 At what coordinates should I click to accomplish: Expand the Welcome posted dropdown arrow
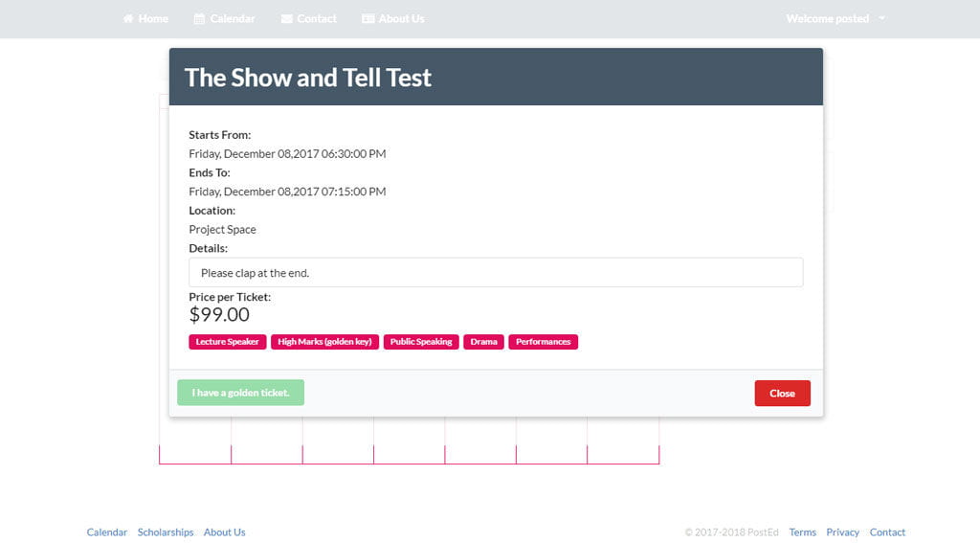point(881,18)
